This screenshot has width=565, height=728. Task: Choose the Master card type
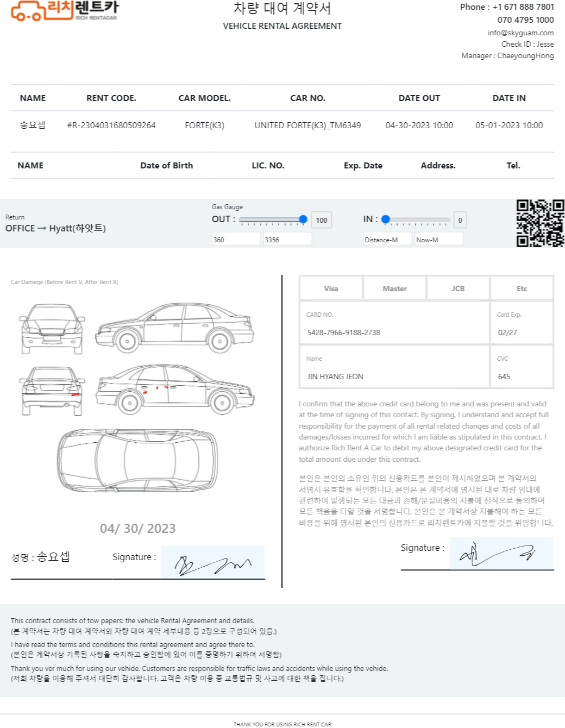tap(394, 288)
